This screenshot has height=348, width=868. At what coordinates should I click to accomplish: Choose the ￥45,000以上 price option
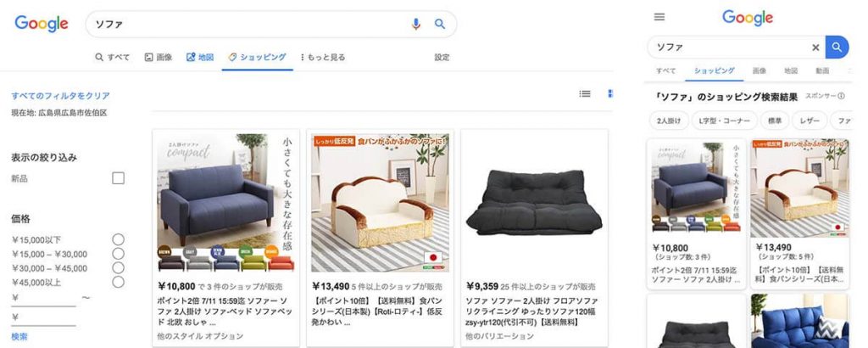point(118,282)
